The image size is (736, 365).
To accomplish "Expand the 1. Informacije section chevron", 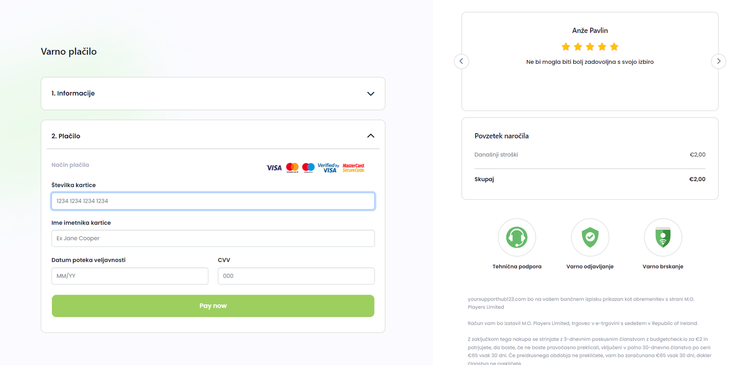I will (x=370, y=93).
